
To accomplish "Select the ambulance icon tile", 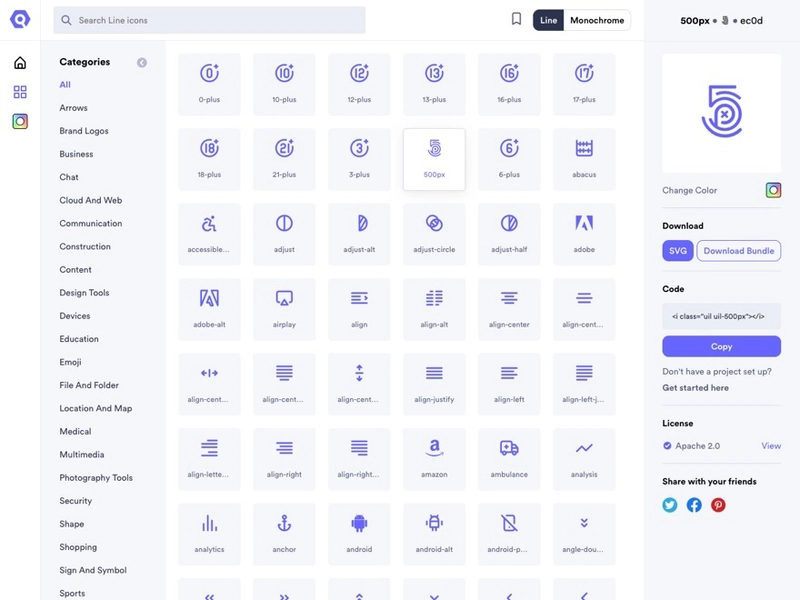I will pos(509,459).
